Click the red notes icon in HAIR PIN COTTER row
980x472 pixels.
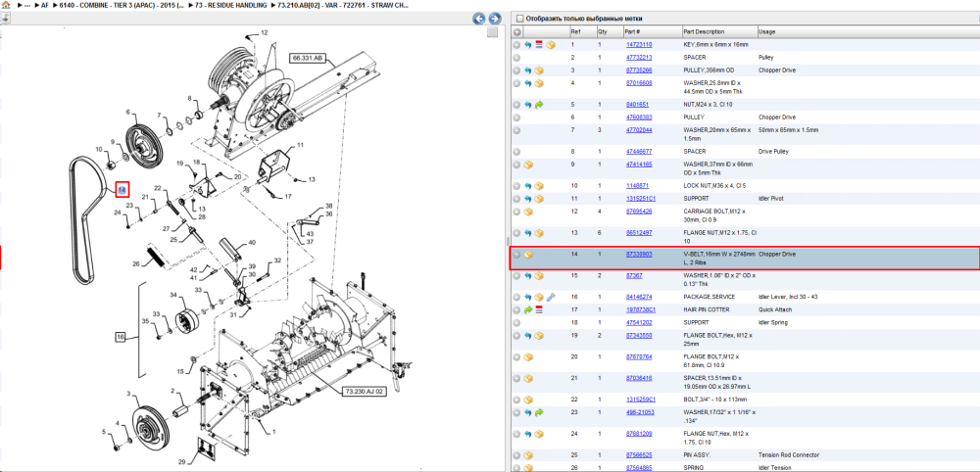539,310
